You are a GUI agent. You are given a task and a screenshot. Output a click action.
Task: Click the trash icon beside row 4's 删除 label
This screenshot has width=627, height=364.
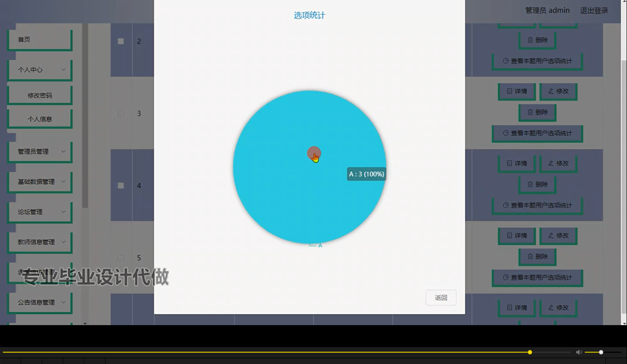tap(531, 184)
